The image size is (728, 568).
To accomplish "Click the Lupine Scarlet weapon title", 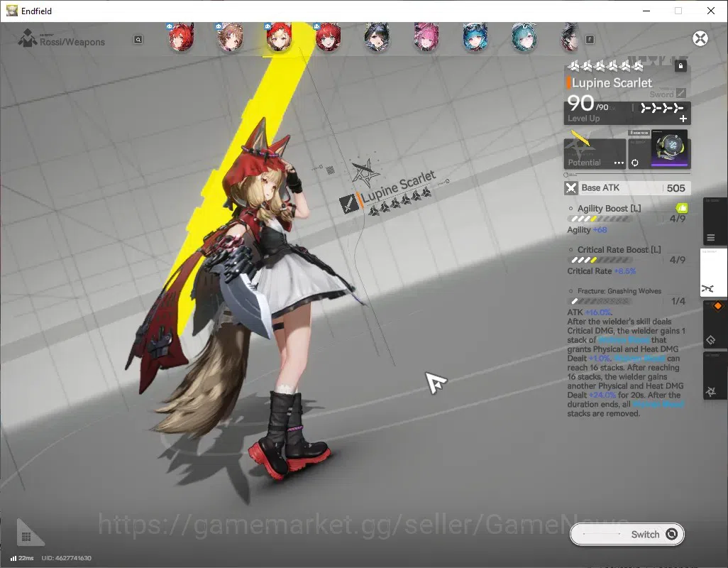I will click(x=612, y=82).
